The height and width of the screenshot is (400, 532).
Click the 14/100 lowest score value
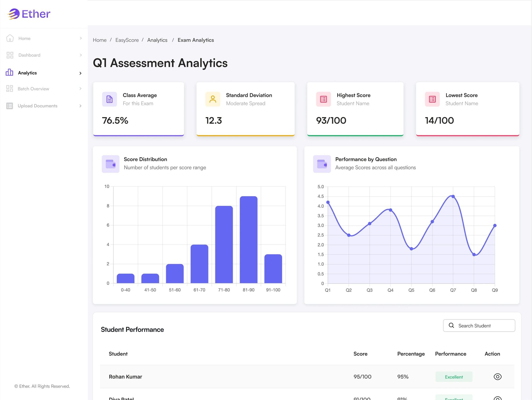[x=439, y=121]
